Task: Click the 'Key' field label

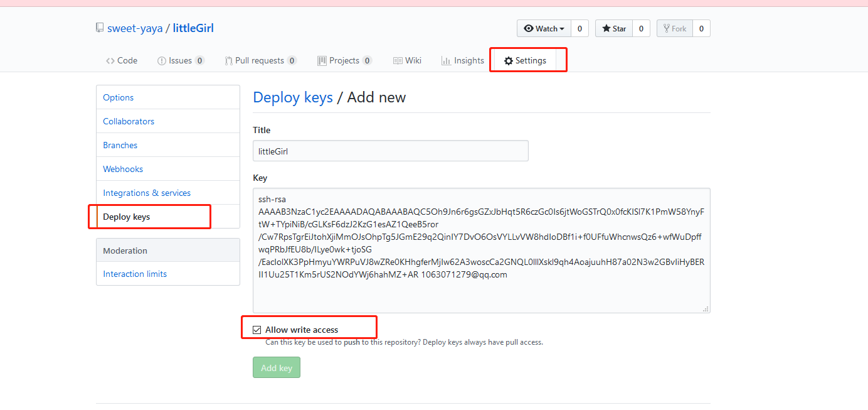Action: click(260, 178)
